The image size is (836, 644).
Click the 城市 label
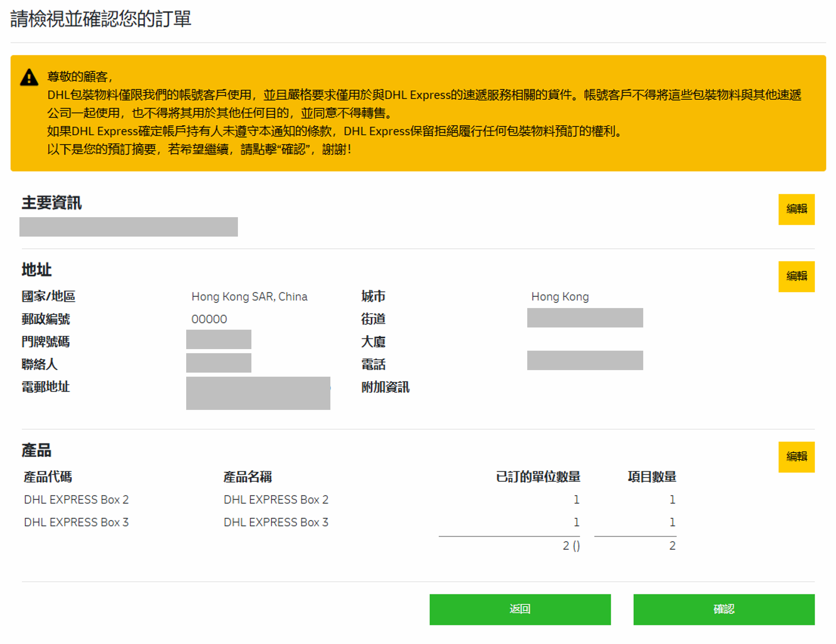(373, 296)
